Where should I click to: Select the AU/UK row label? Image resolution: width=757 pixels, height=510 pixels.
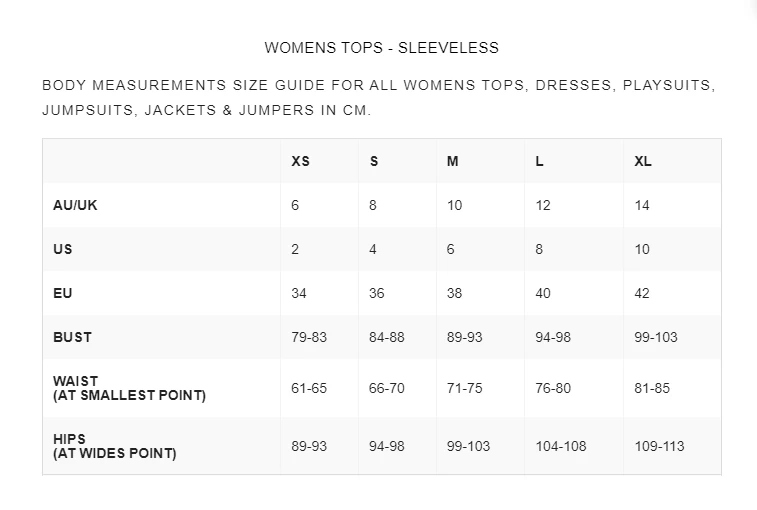point(75,205)
